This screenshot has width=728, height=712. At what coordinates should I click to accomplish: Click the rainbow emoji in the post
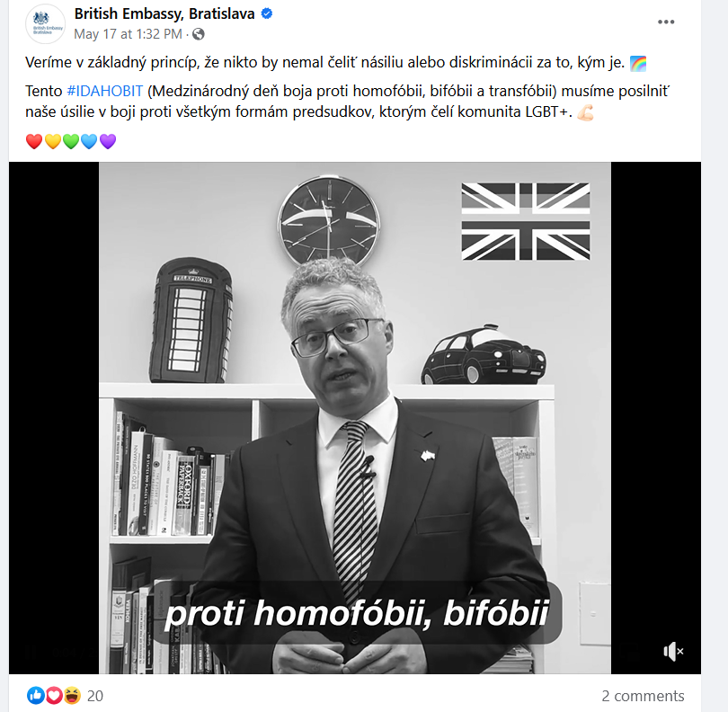pyautogui.click(x=638, y=63)
